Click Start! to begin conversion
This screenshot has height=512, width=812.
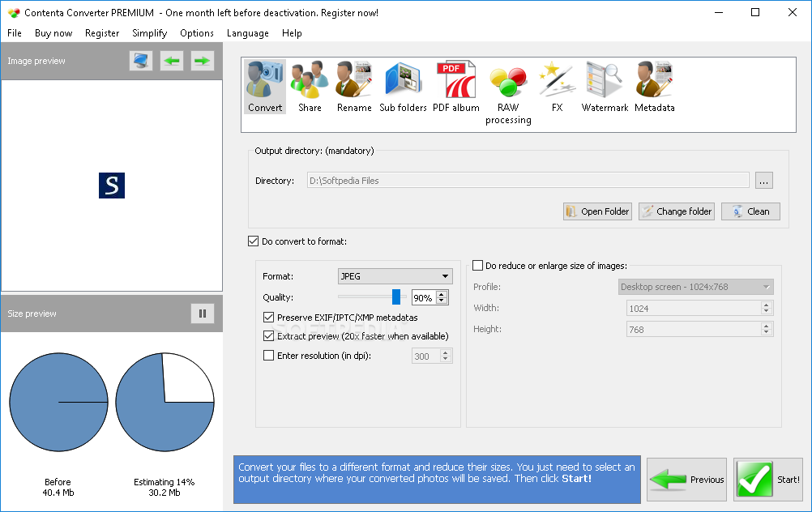click(768, 480)
